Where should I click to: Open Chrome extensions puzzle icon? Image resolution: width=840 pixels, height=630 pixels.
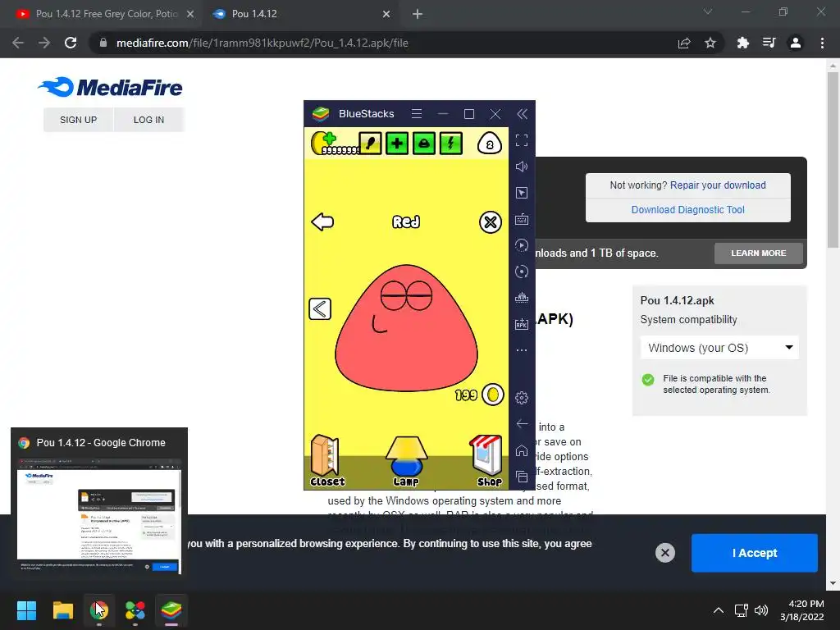(x=743, y=43)
